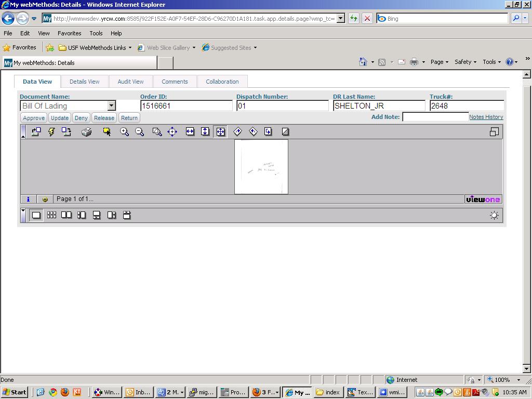Click the zoom in magnifier
532x399 pixels.
[125, 131]
